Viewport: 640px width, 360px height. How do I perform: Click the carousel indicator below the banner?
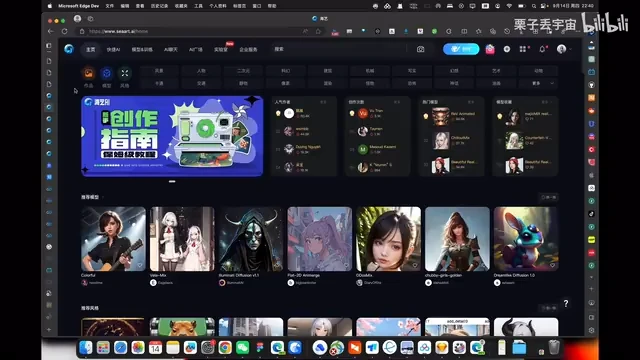click(x=172, y=181)
